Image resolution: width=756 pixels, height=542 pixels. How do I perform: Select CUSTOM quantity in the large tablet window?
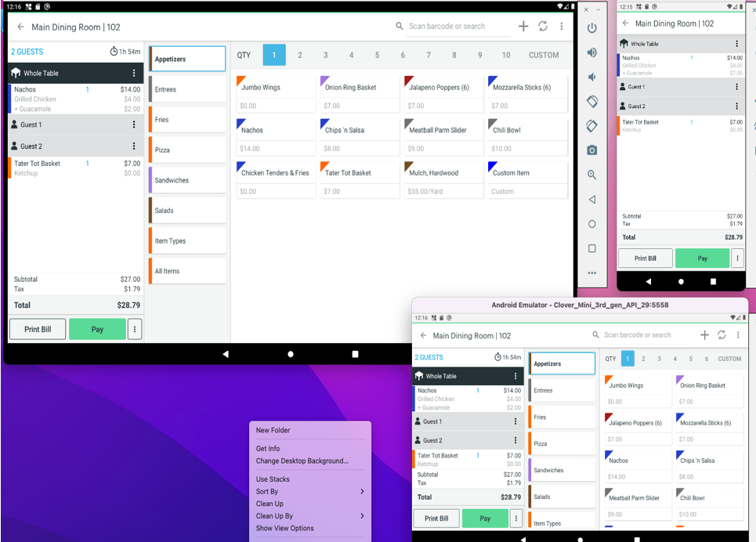click(544, 55)
